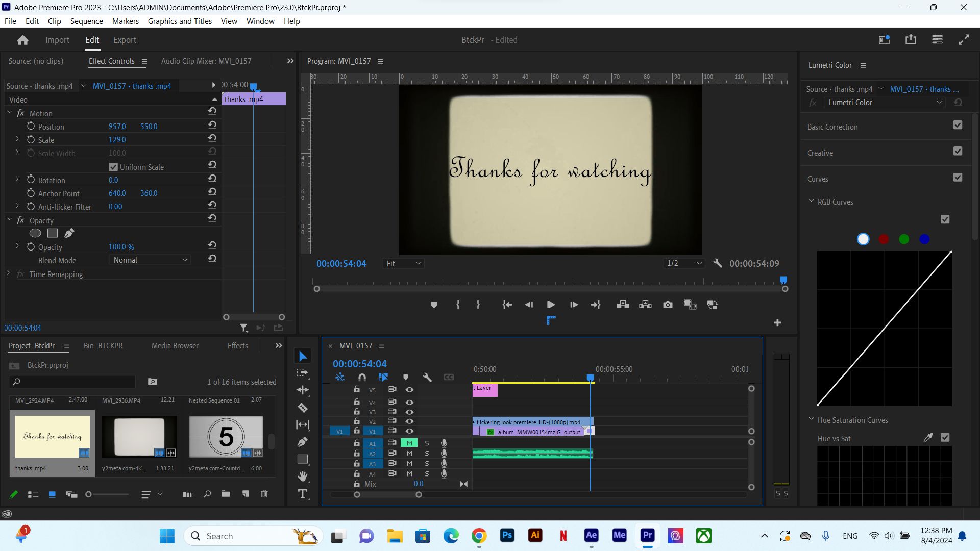Open Blend Mode dropdown

point(150,260)
